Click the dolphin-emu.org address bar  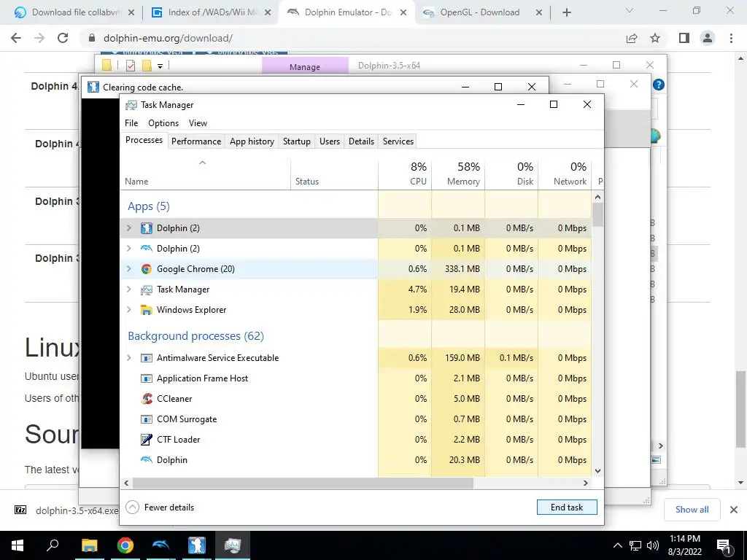coord(352,38)
